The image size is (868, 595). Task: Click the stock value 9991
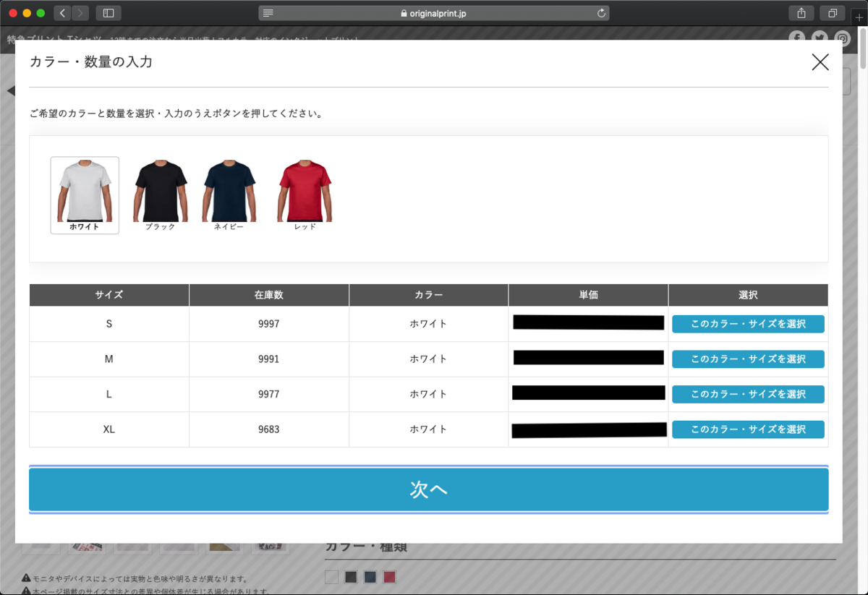click(269, 359)
